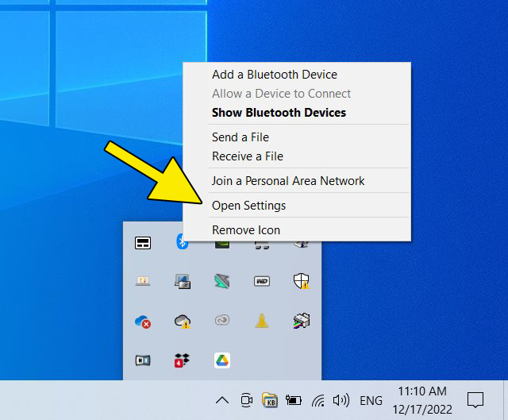Select Join a Personal Area Network
This screenshot has width=508, height=420.
(x=297, y=181)
